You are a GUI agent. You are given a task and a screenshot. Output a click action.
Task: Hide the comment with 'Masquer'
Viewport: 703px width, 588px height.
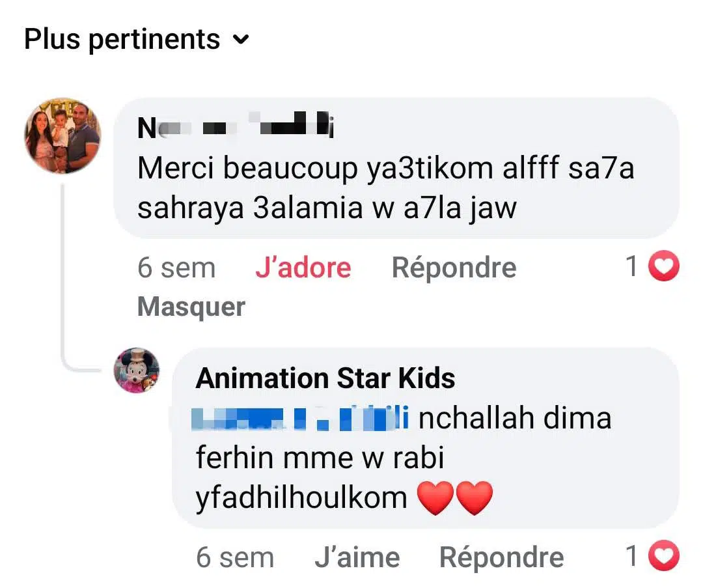191,307
